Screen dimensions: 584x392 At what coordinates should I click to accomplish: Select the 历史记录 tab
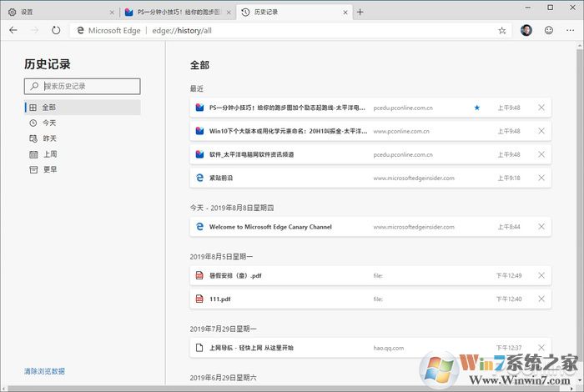pos(295,13)
